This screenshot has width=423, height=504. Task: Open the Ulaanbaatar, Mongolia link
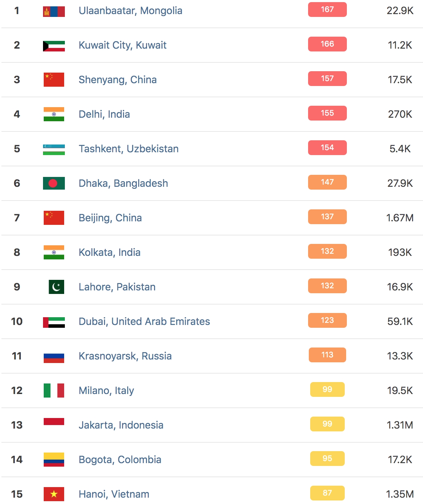(x=130, y=11)
